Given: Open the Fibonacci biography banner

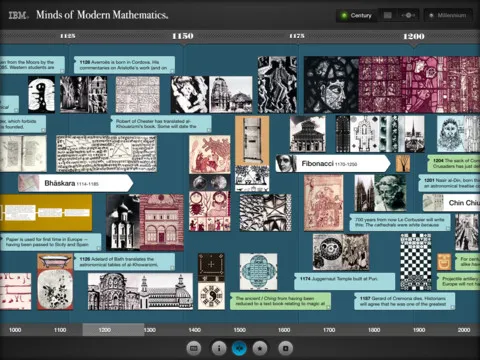Looking at the screenshot, I should (333, 164).
